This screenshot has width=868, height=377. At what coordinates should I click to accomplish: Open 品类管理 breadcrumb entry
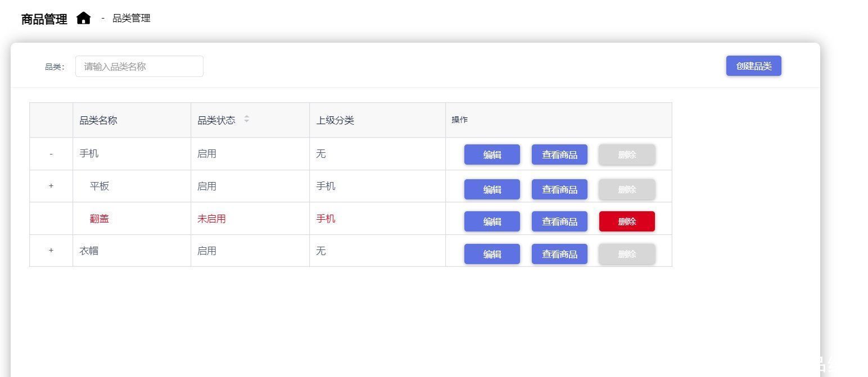click(130, 18)
